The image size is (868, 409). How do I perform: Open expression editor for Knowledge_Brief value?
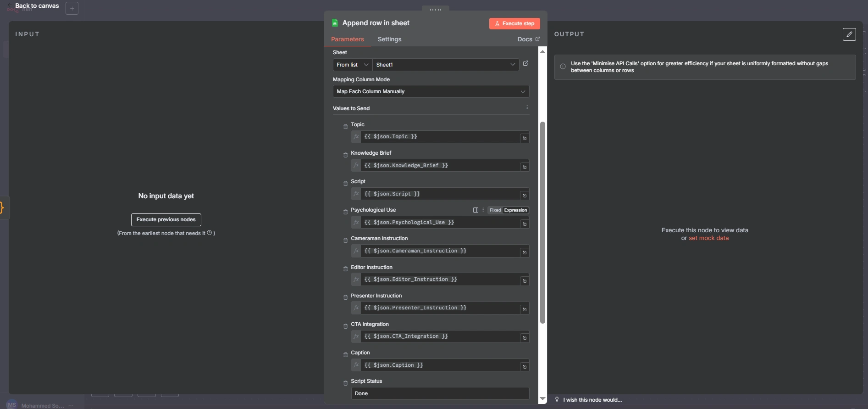(525, 167)
